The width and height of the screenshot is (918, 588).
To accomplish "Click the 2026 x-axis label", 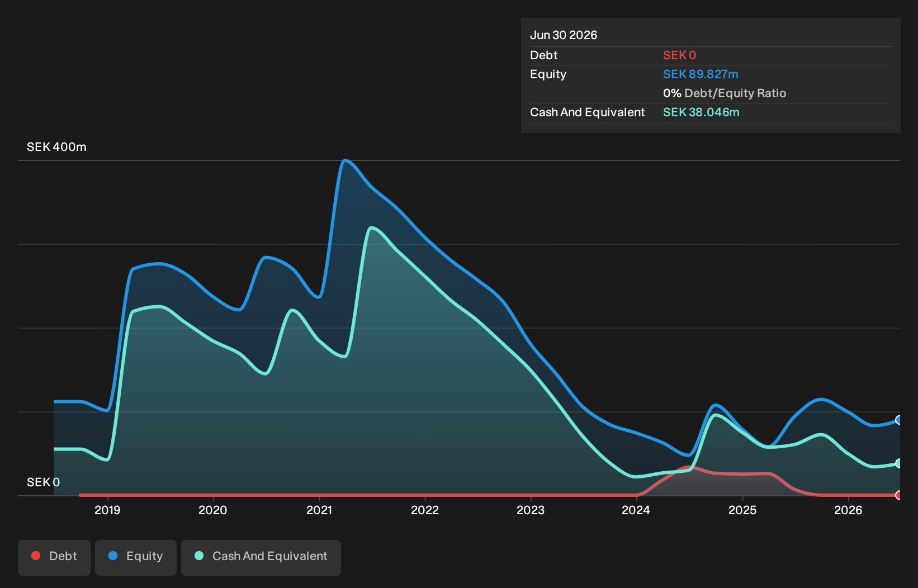I will [x=848, y=510].
